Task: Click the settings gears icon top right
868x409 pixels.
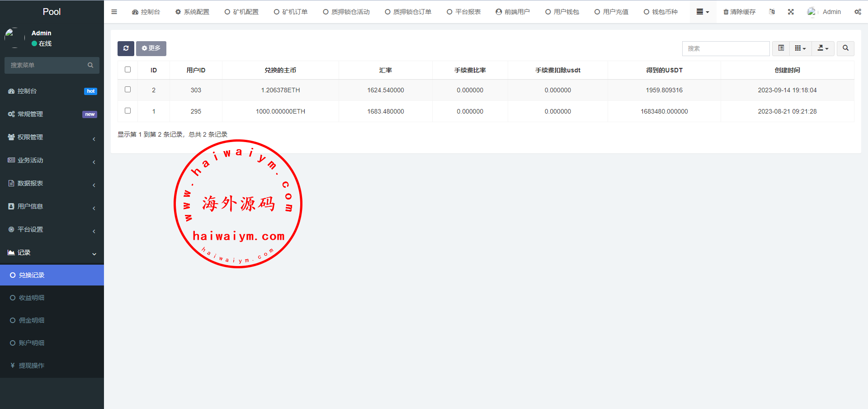Action: click(x=858, y=12)
